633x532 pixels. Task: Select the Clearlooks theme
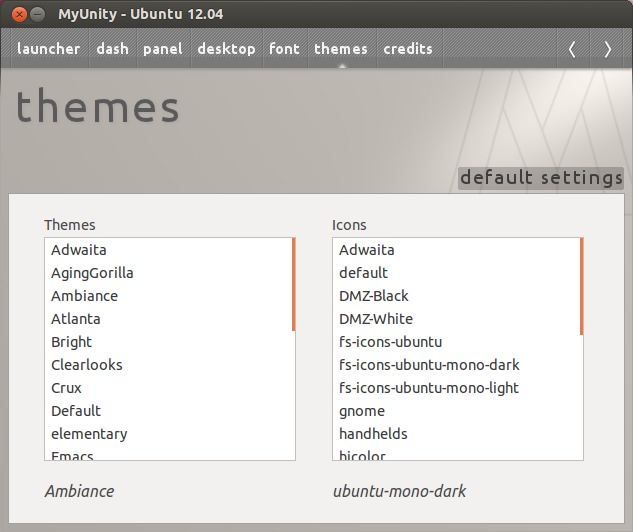168,365
